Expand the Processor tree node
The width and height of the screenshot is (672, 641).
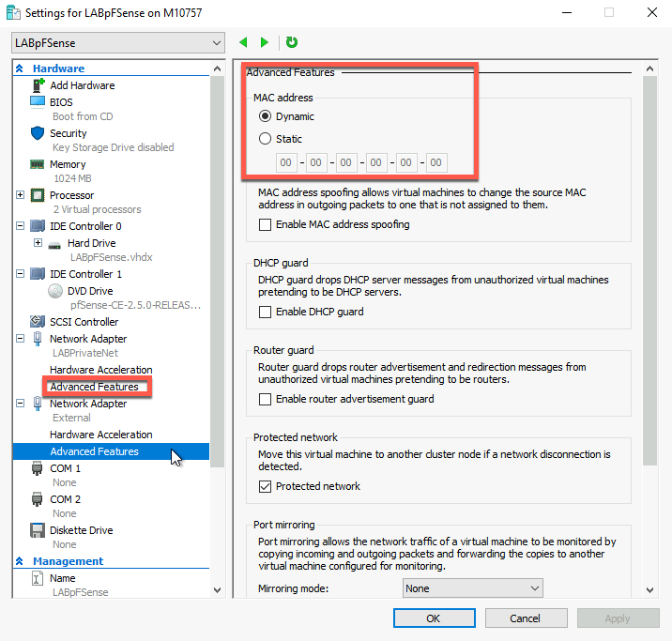[x=20, y=195]
